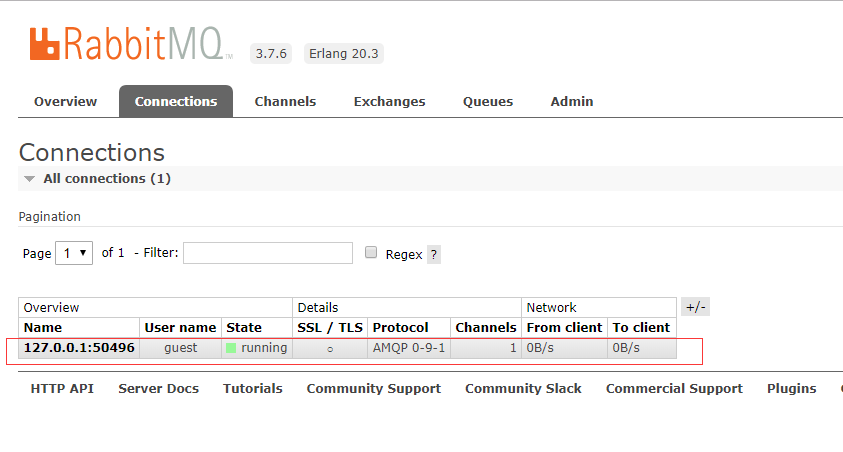Sort by SSL / TLS column header
This screenshot has height=452, width=843.
click(x=330, y=327)
